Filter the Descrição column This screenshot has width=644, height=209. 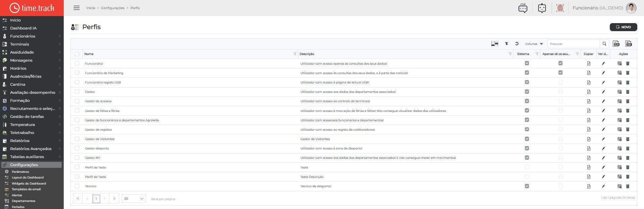(x=510, y=54)
